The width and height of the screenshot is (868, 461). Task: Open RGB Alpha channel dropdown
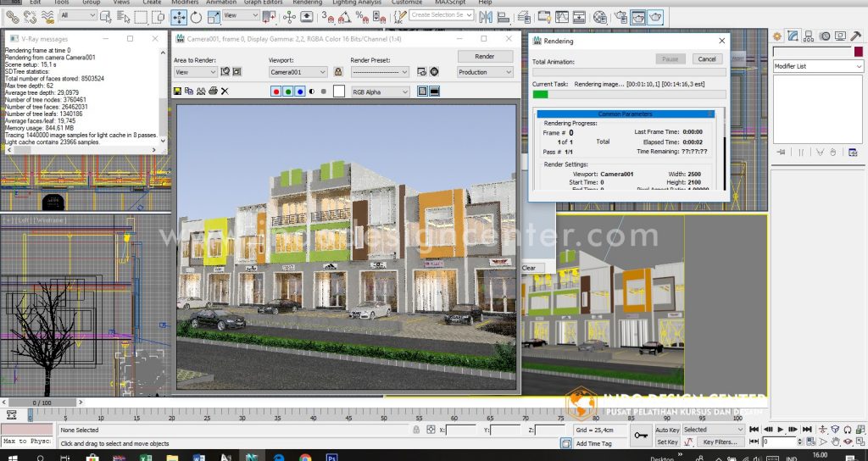[380, 92]
